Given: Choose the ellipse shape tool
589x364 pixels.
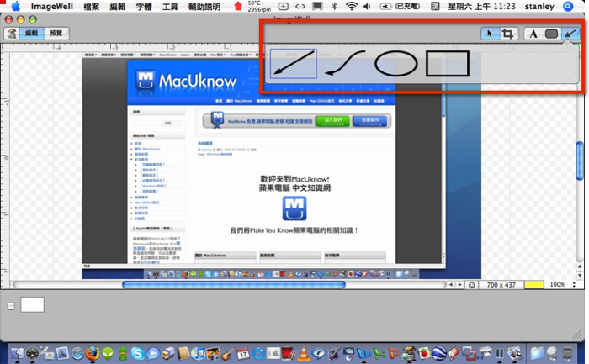Looking at the screenshot, I should [396, 63].
